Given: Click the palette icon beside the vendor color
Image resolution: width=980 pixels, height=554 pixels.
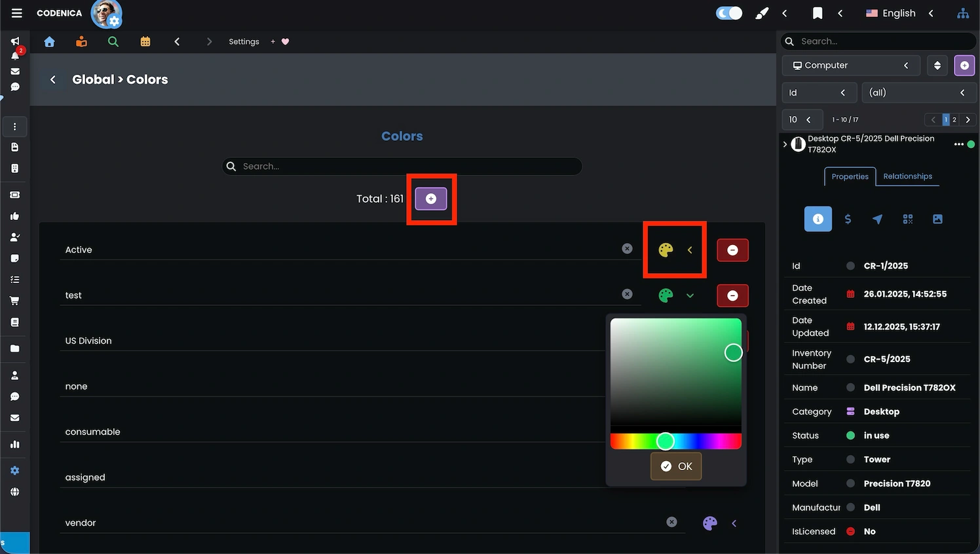Looking at the screenshot, I should point(709,523).
